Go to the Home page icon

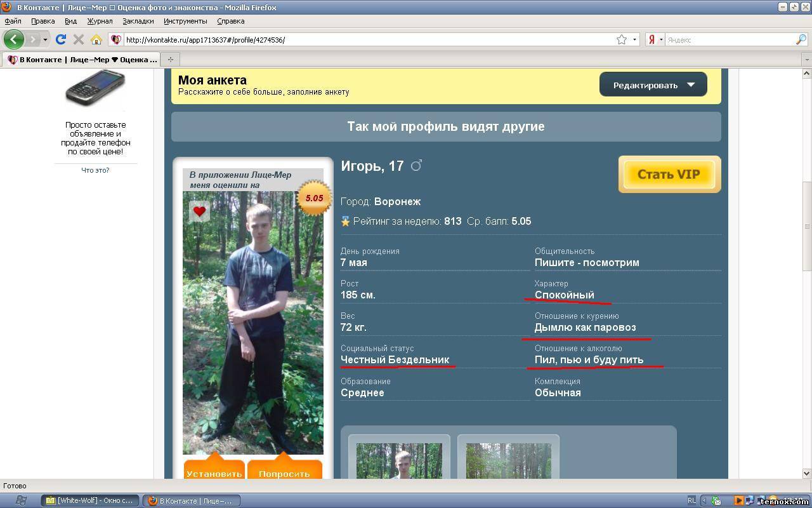point(96,39)
